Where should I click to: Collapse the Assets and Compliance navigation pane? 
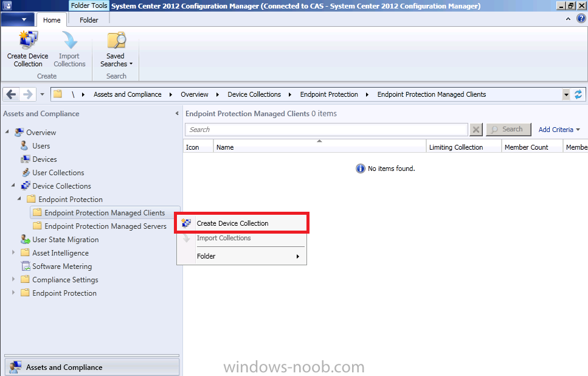pyautogui.click(x=177, y=113)
